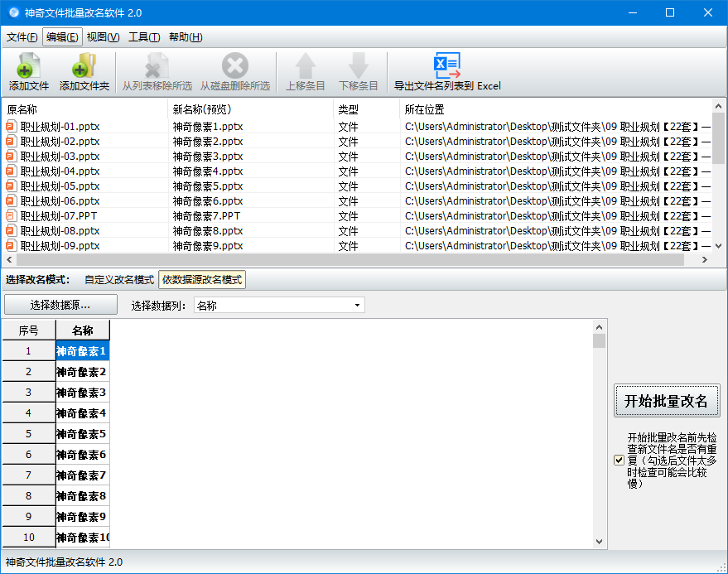Click the 类型 column header
This screenshot has height=574, width=728.
(366, 109)
